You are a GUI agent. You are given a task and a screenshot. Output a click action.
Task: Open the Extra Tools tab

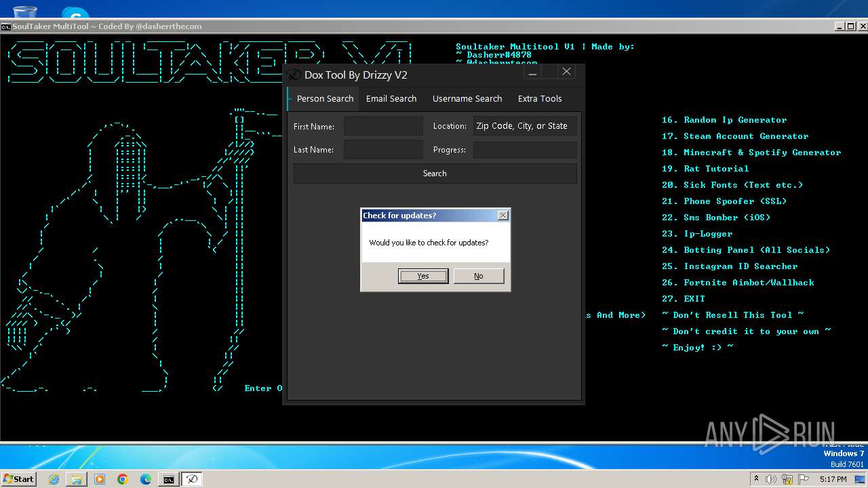[x=540, y=99]
